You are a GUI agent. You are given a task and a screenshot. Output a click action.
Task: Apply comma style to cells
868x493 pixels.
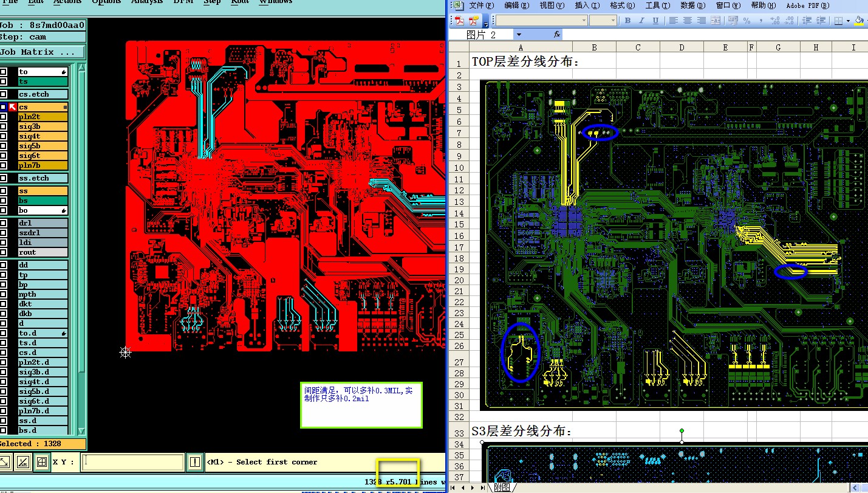(760, 21)
